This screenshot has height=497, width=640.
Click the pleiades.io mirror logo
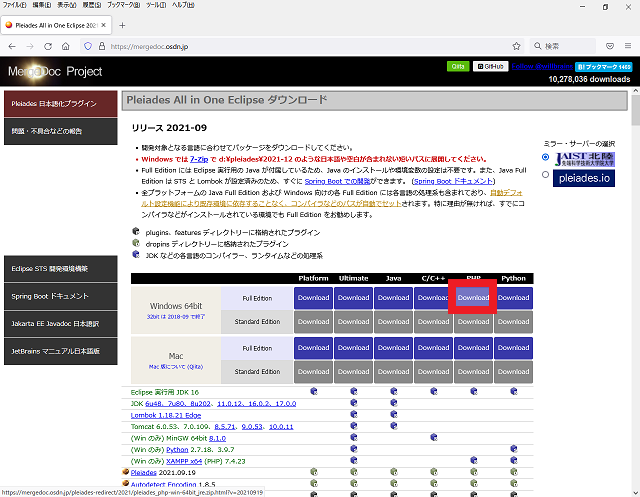coord(584,178)
